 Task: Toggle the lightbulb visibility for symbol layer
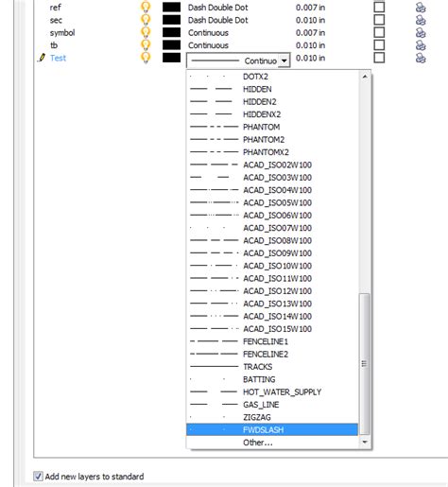tap(146, 32)
